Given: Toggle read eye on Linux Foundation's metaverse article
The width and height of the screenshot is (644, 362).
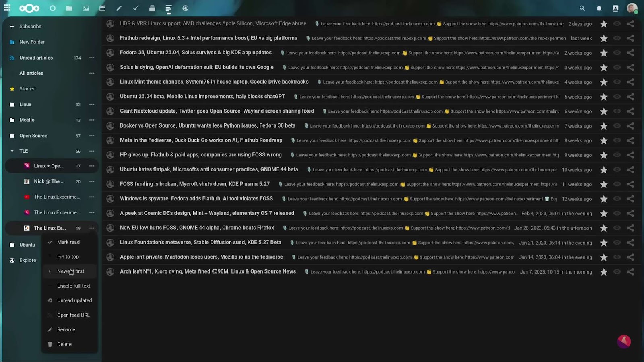Looking at the screenshot, I should point(617,243).
